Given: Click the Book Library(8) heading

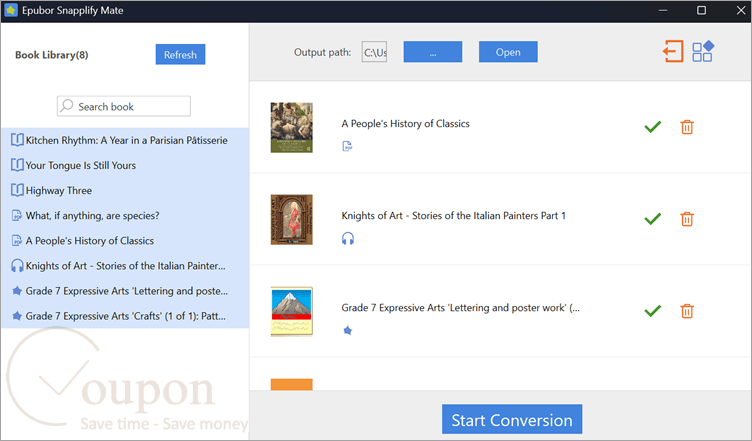Looking at the screenshot, I should pyautogui.click(x=52, y=55).
